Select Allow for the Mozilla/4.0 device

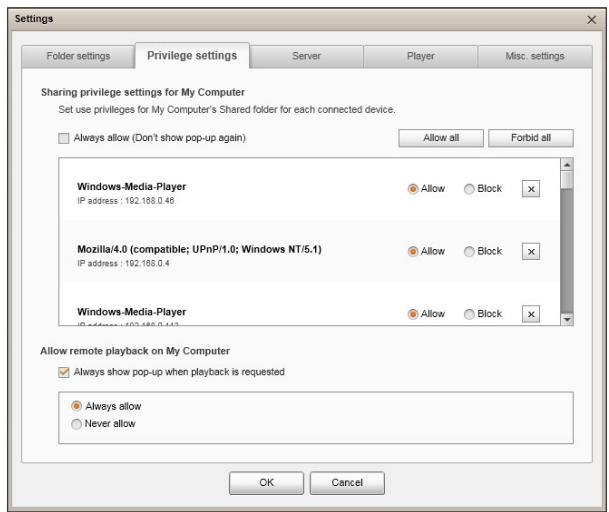(412, 251)
